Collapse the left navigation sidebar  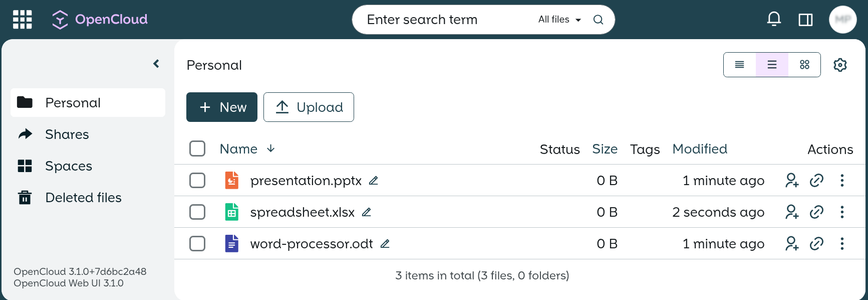coord(156,63)
